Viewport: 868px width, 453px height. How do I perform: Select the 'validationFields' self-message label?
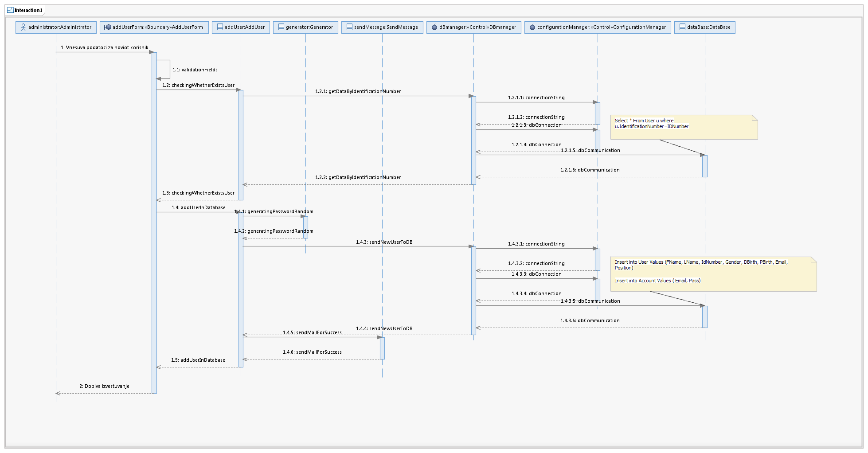[x=195, y=70]
